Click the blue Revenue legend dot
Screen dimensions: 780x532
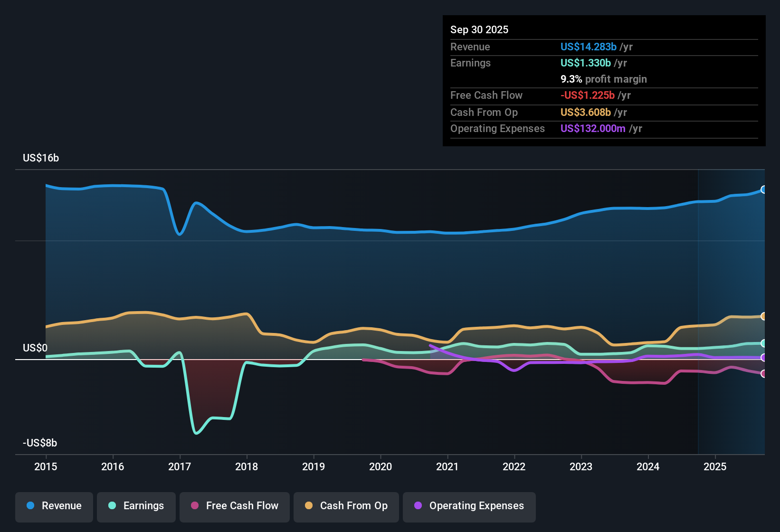(x=30, y=506)
